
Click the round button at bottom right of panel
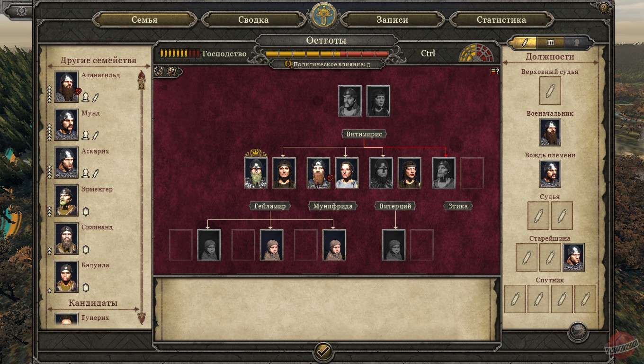pos(578,332)
